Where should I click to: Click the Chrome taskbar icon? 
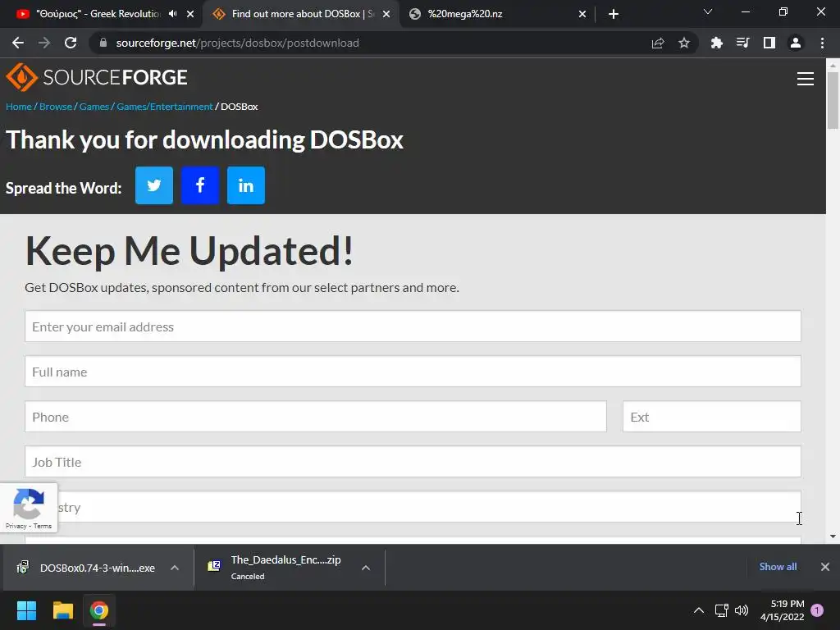click(99, 610)
